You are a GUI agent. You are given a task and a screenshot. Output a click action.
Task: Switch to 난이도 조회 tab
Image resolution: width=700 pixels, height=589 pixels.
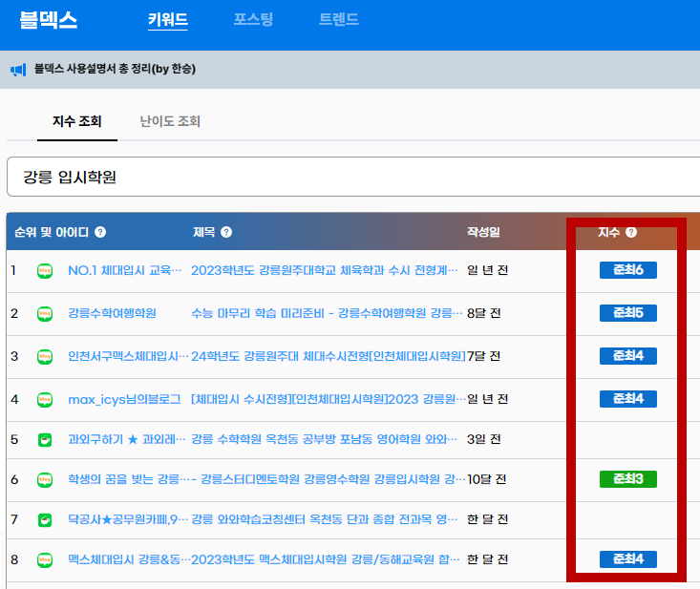tap(170, 121)
